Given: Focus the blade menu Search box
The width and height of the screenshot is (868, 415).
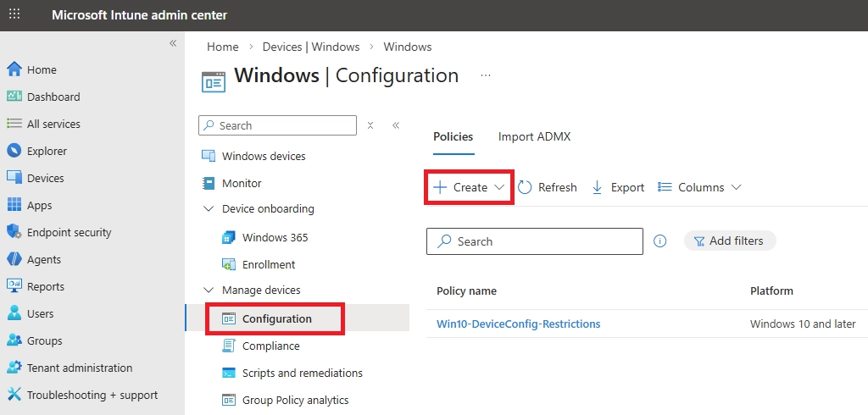Looking at the screenshot, I should (277, 125).
